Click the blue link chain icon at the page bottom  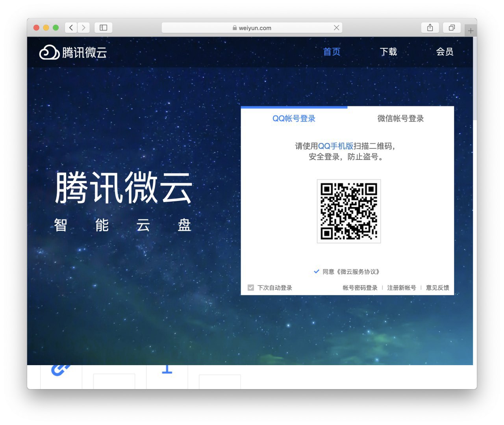61,370
